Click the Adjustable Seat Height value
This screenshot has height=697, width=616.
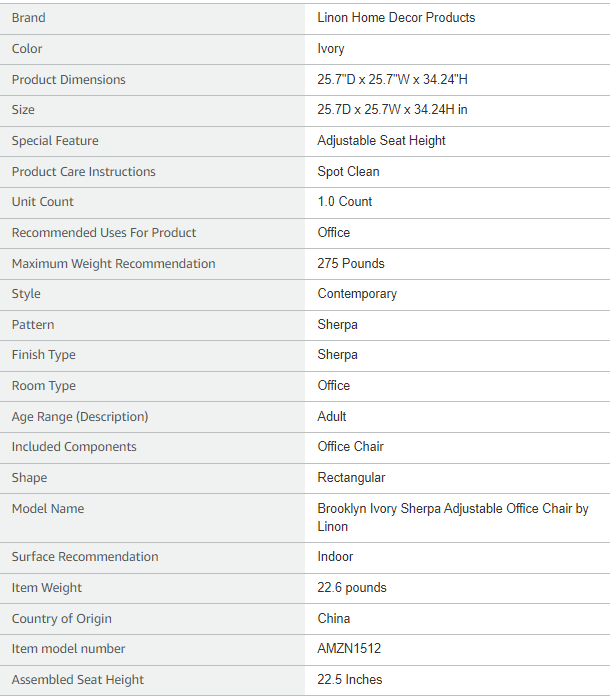381,141
